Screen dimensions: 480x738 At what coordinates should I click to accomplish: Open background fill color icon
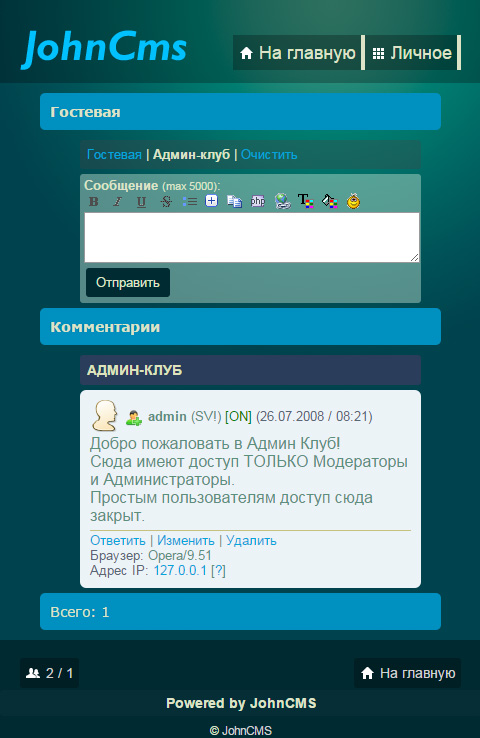(x=329, y=201)
